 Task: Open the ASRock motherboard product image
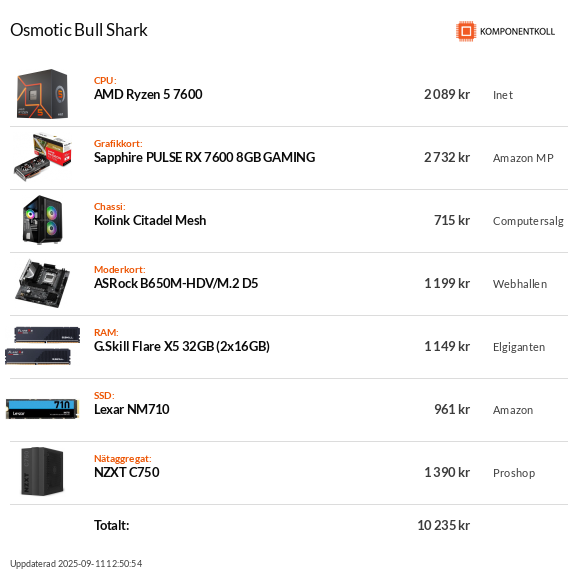point(42,283)
